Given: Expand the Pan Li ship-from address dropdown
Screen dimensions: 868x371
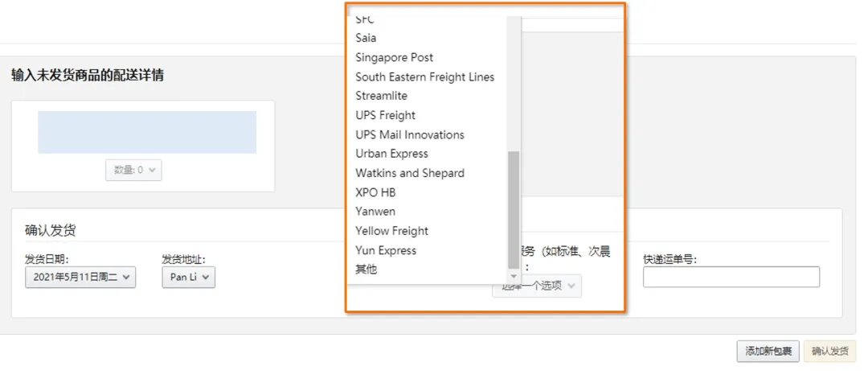Looking at the screenshot, I should [188, 278].
